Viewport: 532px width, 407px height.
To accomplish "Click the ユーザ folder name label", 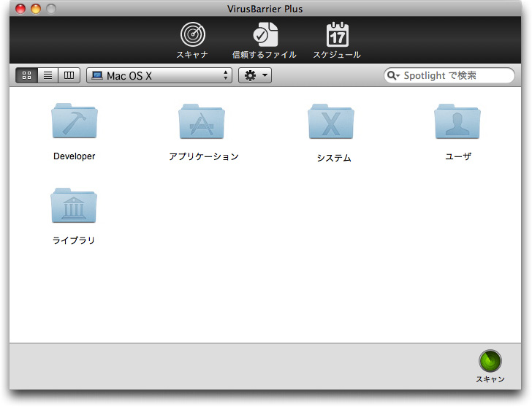I will click(x=458, y=156).
